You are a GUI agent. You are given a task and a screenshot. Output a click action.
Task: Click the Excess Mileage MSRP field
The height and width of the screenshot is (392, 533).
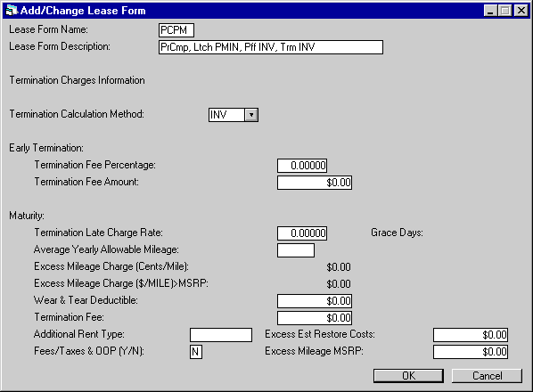(471, 352)
